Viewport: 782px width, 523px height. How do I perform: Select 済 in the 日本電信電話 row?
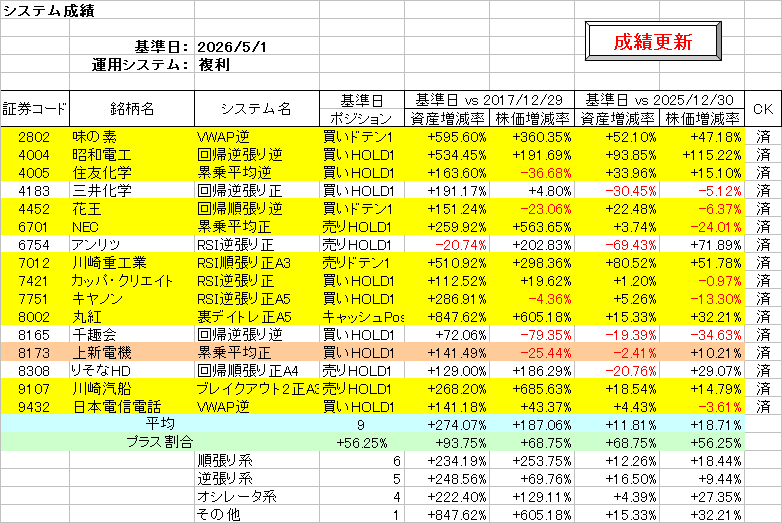click(x=763, y=406)
